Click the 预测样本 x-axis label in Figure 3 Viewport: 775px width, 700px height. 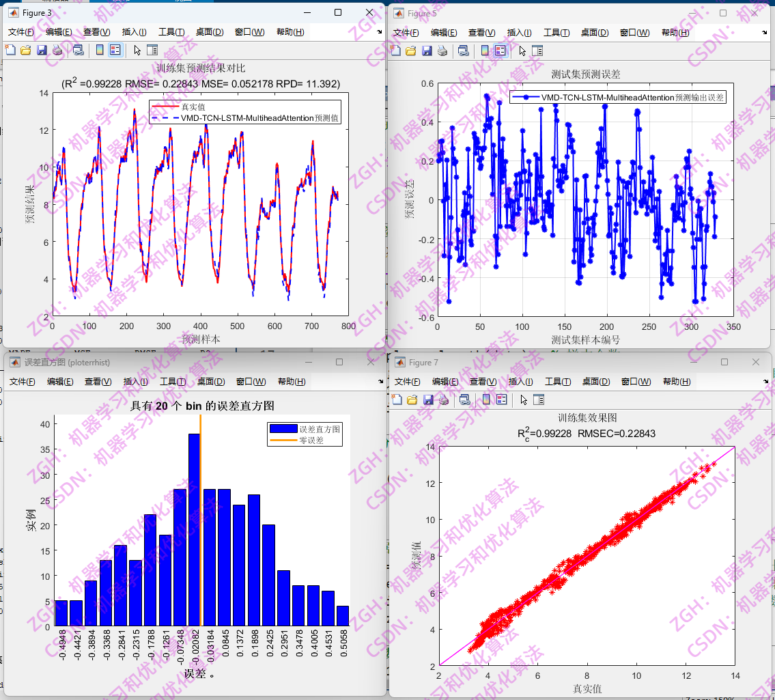pos(201,339)
